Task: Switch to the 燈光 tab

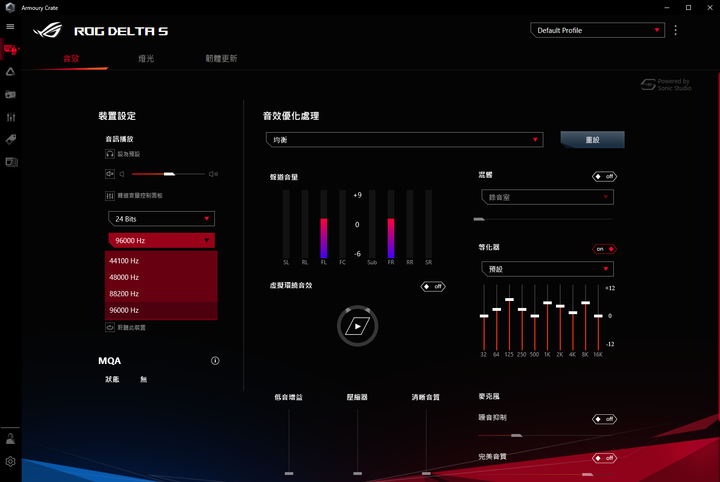Action: (146, 58)
